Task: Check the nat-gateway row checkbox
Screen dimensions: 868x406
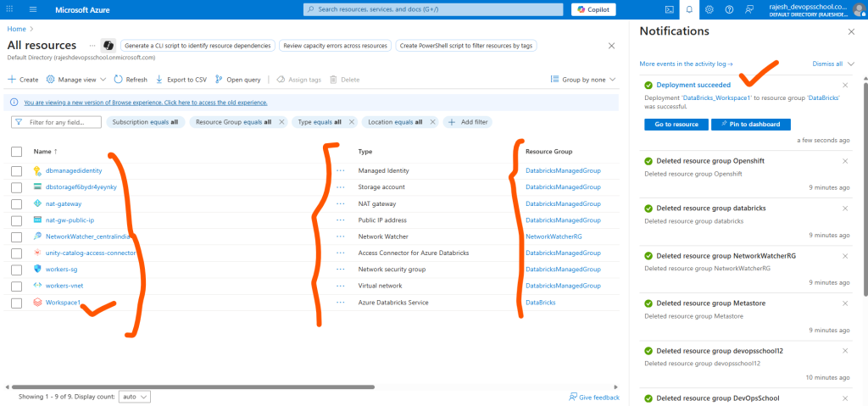Action: [17, 203]
